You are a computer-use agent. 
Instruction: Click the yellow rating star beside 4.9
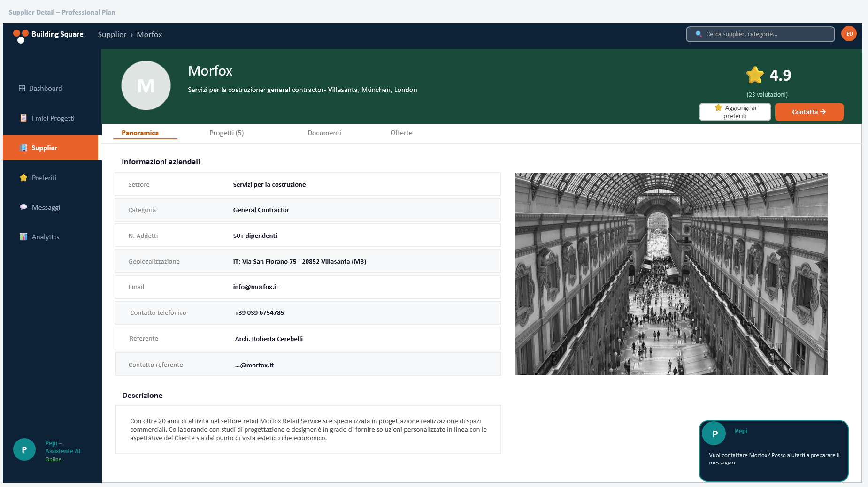(x=755, y=75)
